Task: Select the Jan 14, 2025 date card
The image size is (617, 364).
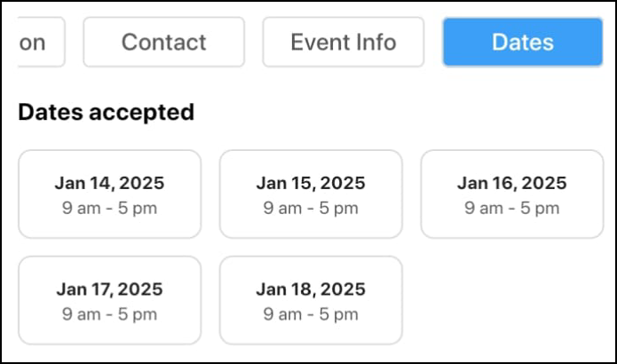Action: [109, 194]
